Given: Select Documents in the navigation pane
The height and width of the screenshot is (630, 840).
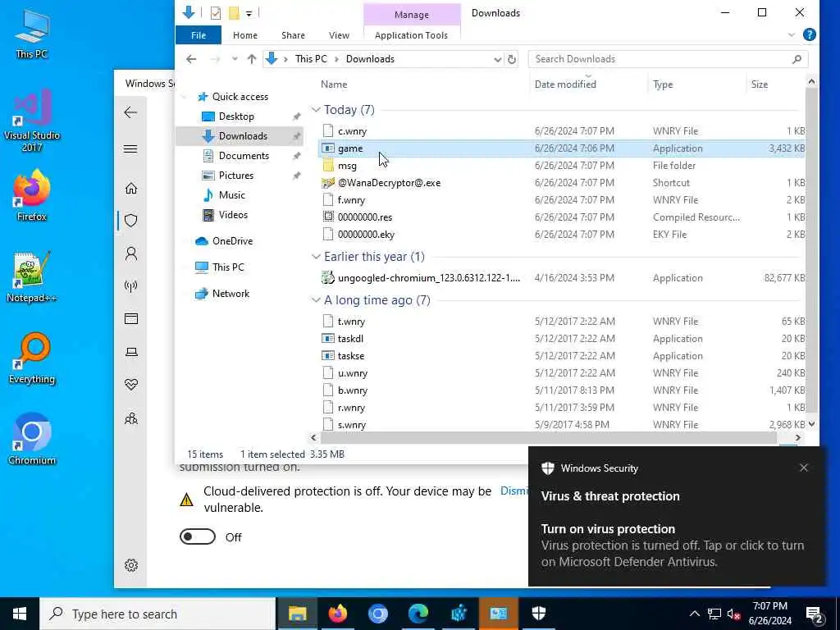Looking at the screenshot, I should tap(244, 156).
